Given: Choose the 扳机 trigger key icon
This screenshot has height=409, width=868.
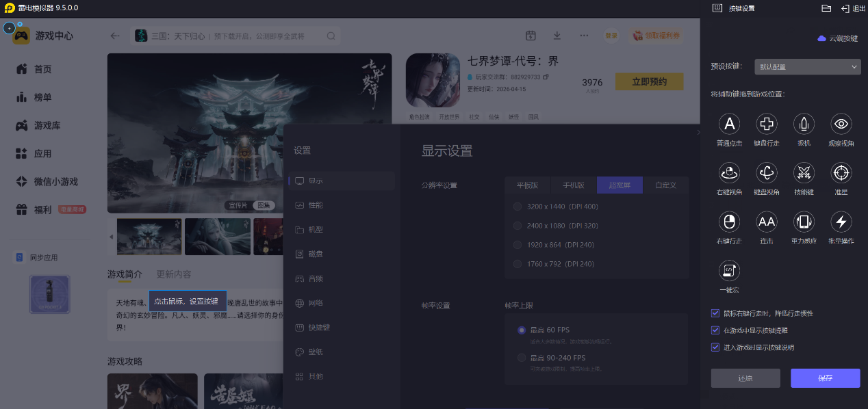Looking at the screenshot, I should (x=804, y=124).
